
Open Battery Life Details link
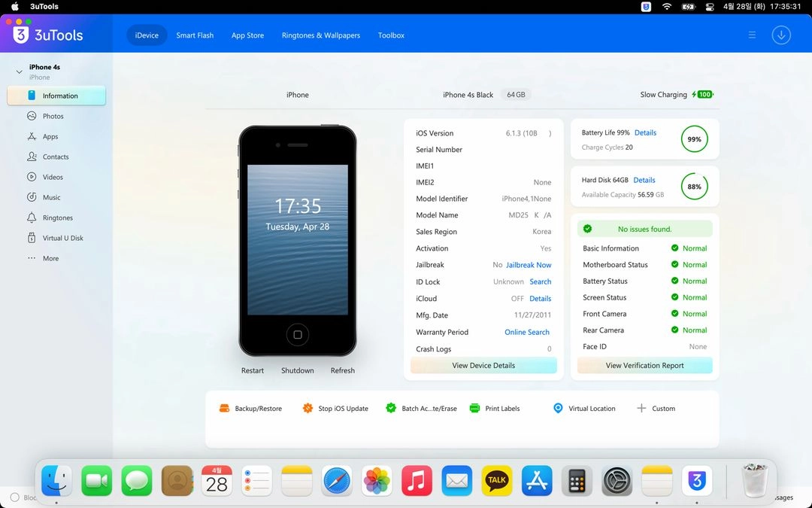pyautogui.click(x=645, y=132)
